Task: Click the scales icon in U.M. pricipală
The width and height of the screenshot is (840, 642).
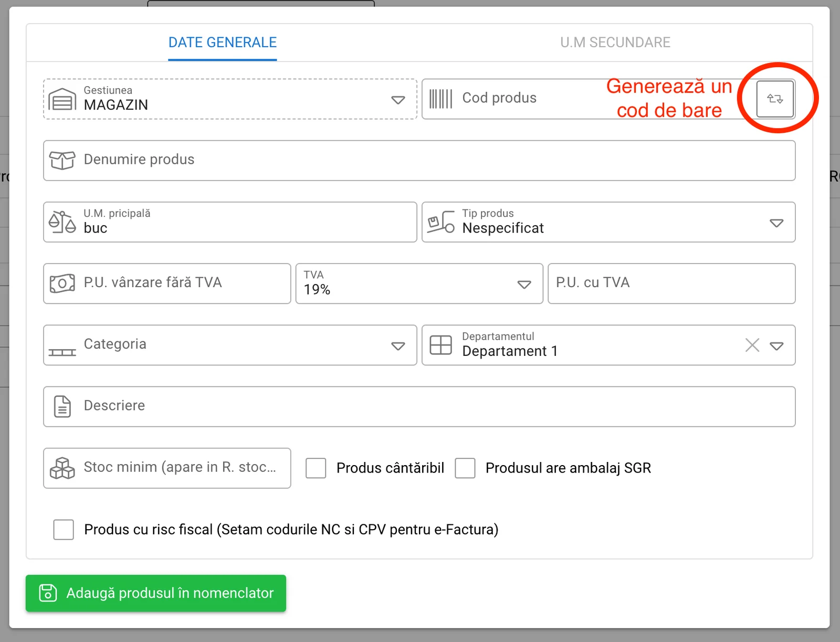Action: [62, 222]
